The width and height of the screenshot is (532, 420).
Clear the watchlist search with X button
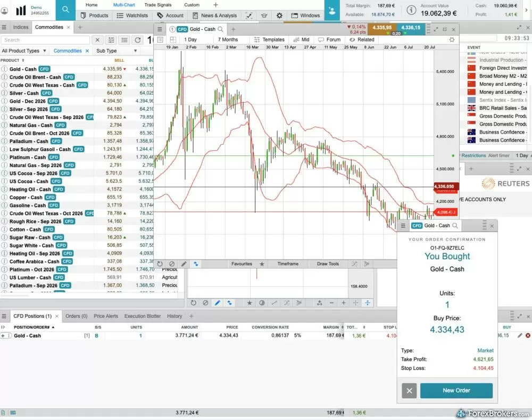(97, 40)
